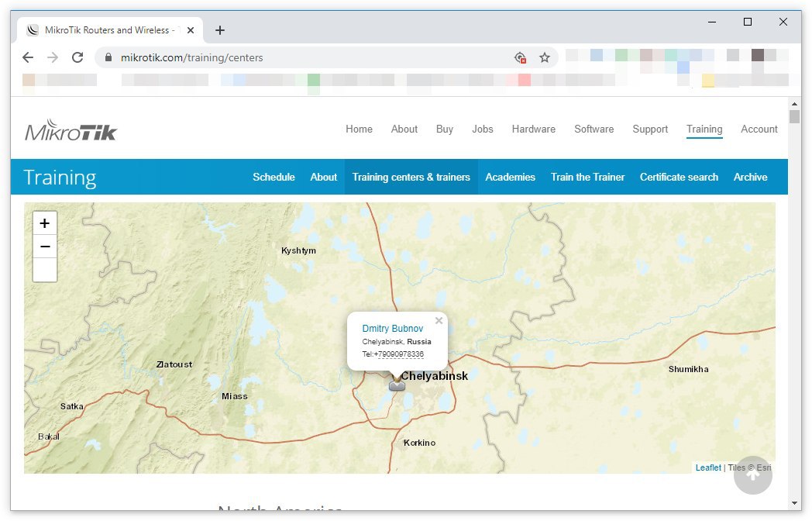Open the Support menu item
Viewport: 812px width, 521px height.
[x=650, y=129]
